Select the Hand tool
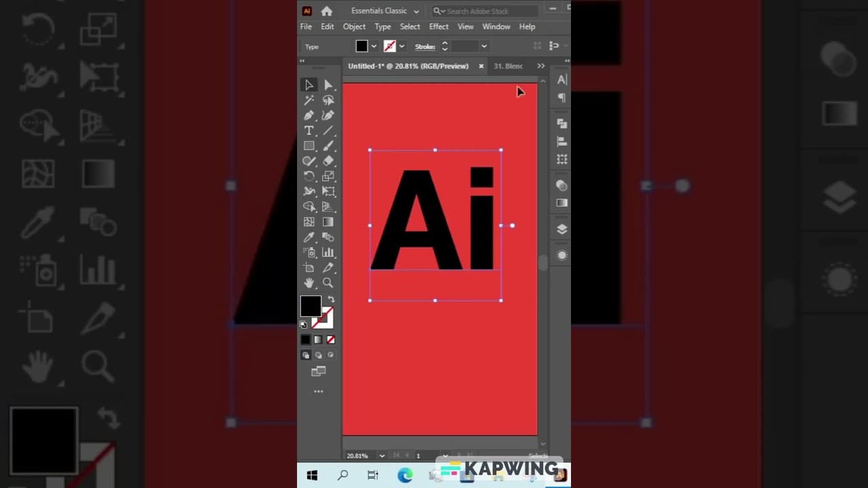This screenshot has height=488, width=868. [x=309, y=283]
